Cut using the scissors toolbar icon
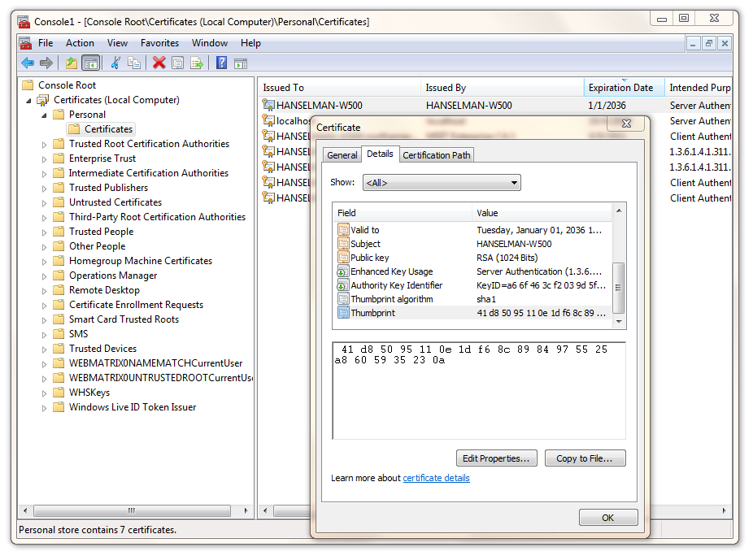753x560 pixels. pos(115,63)
